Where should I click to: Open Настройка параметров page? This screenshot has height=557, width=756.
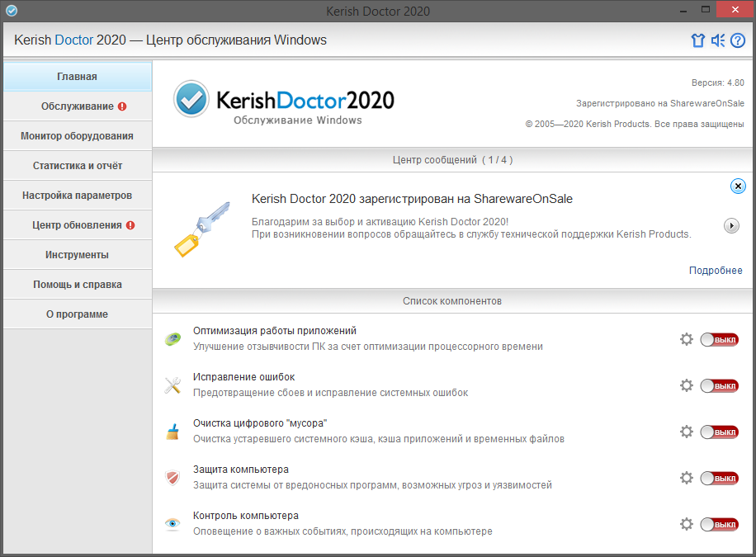[x=78, y=196]
